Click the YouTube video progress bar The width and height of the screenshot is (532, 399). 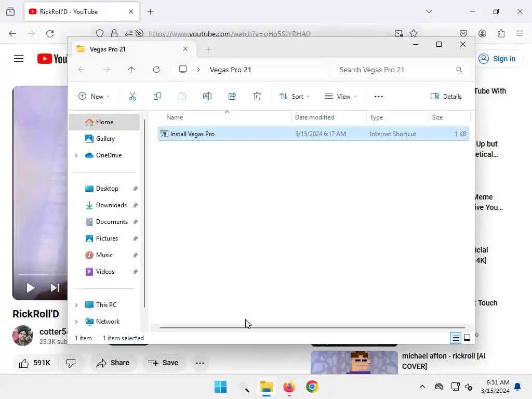point(43,274)
